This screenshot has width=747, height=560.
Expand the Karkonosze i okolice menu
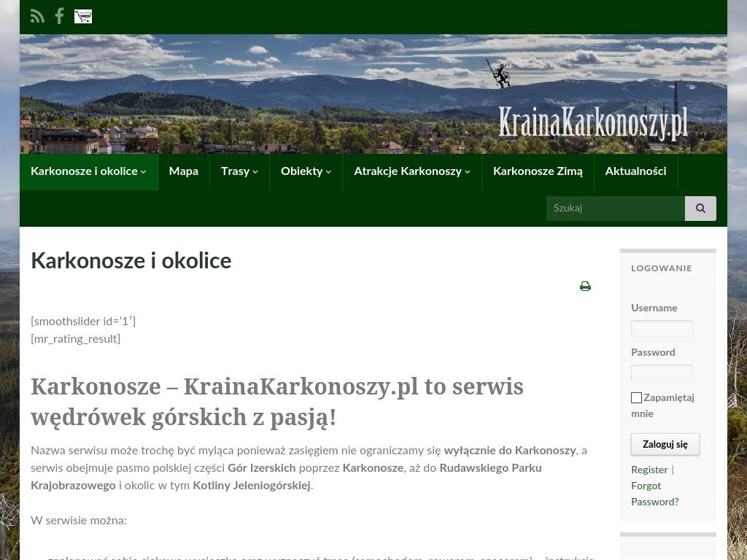(88, 171)
